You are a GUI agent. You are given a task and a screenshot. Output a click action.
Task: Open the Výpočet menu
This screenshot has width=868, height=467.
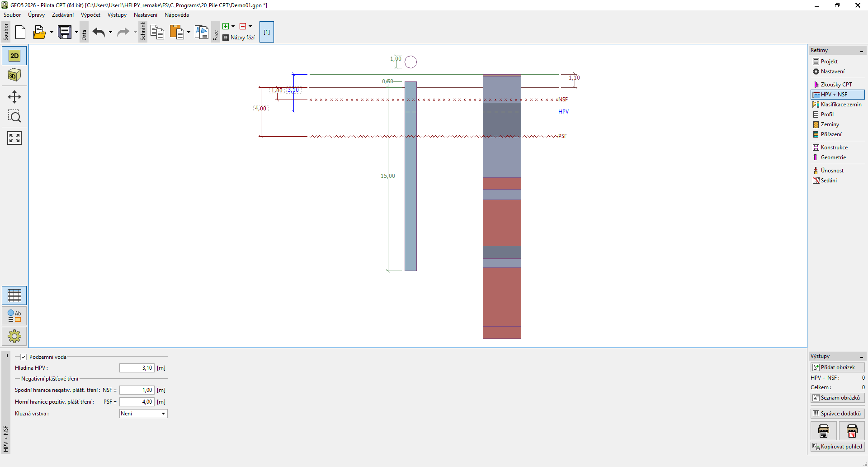[x=90, y=15]
